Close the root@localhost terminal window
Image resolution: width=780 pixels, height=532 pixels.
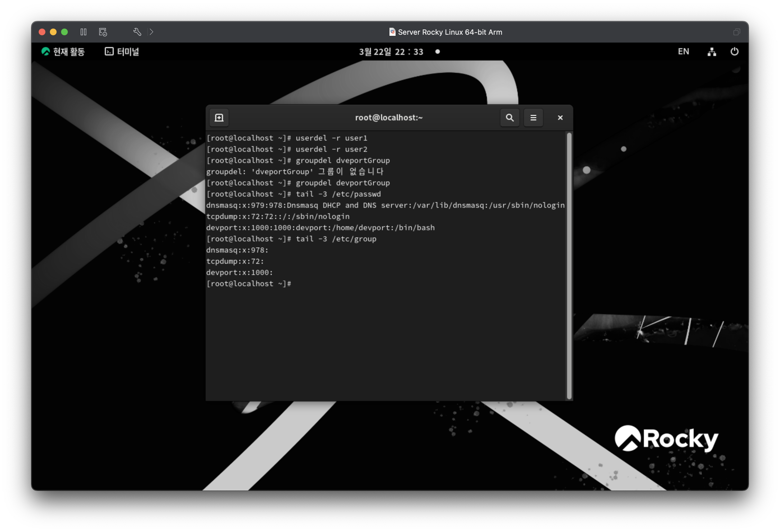click(x=560, y=118)
